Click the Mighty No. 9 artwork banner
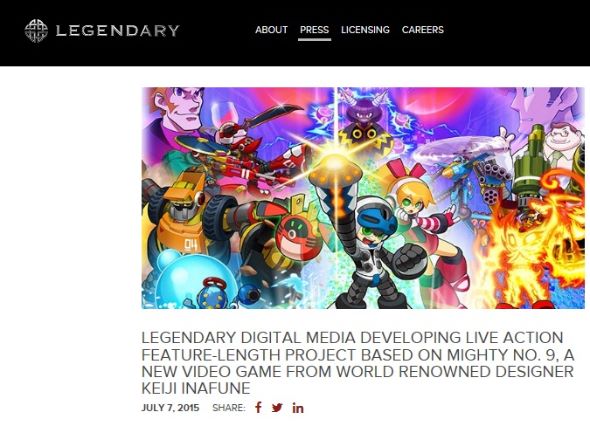590x426 pixels. pos(363,198)
